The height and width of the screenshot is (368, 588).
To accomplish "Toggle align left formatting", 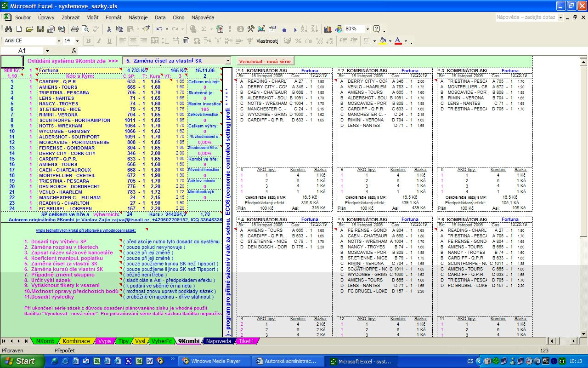I will point(123,41).
